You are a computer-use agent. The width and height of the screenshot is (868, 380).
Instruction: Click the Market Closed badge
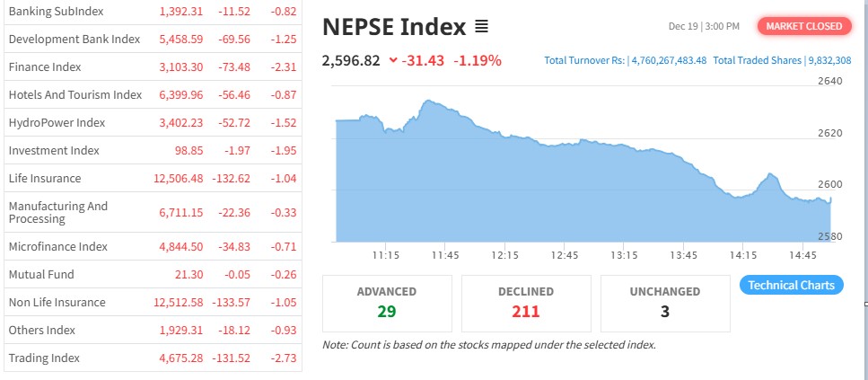point(803,26)
